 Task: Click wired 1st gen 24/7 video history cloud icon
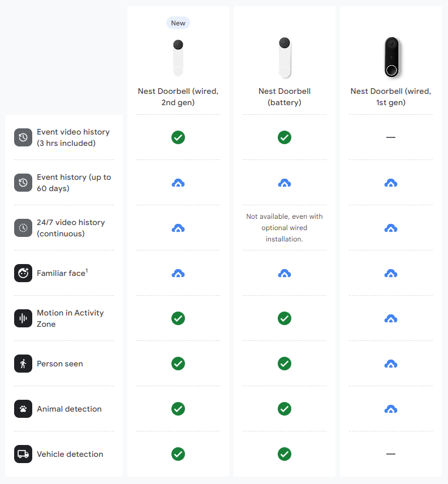pyautogui.click(x=391, y=228)
